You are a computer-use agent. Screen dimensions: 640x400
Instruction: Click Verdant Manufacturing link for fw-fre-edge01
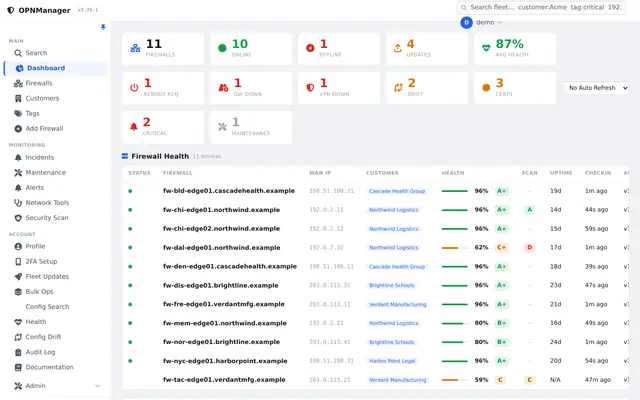tap(398, 304)
